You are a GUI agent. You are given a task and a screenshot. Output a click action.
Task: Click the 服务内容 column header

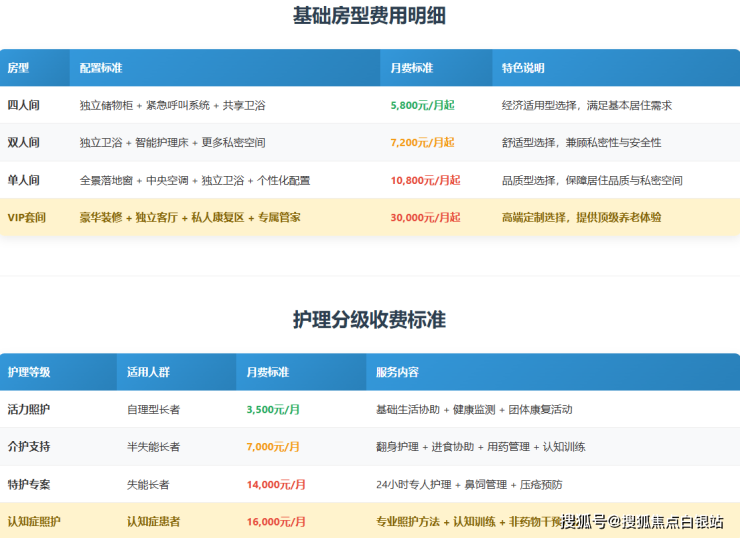[x=397, y=372]
